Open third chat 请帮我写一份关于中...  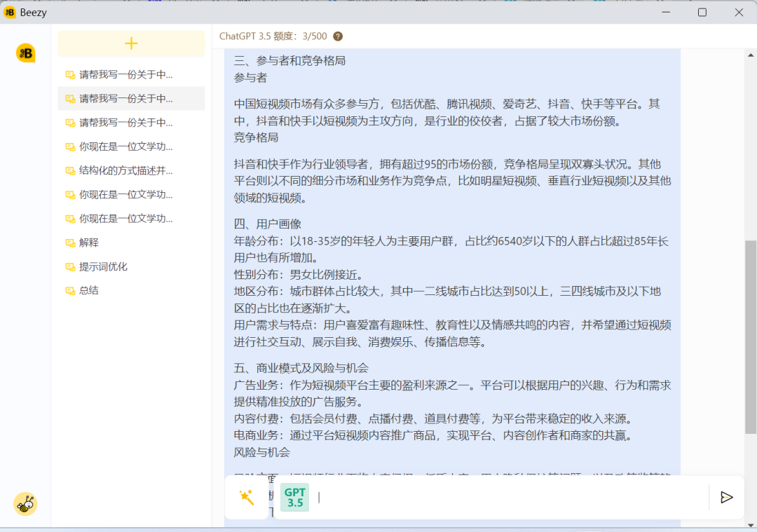(131, 123)
